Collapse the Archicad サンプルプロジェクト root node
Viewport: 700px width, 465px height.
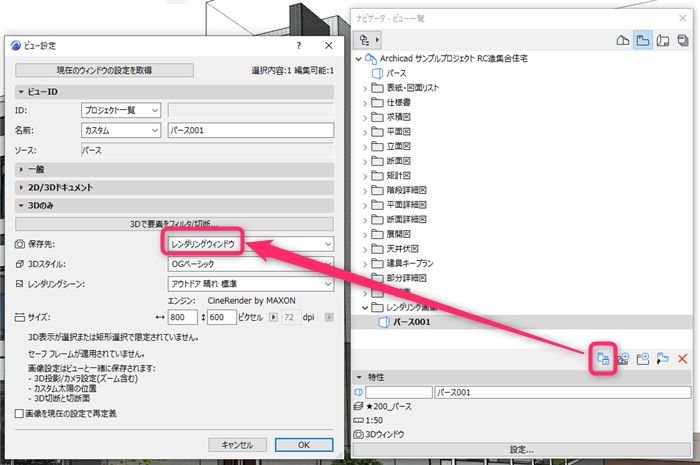pos(358,59)
